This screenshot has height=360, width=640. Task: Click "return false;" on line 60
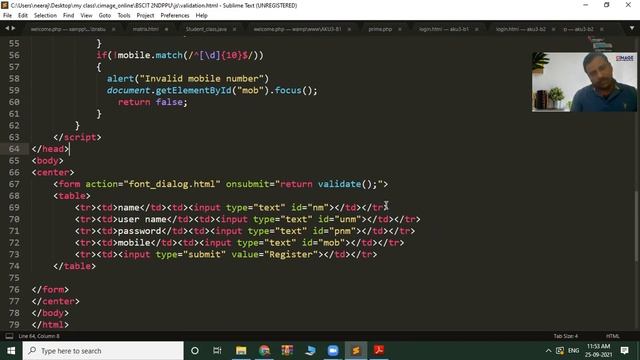[153, 102]
